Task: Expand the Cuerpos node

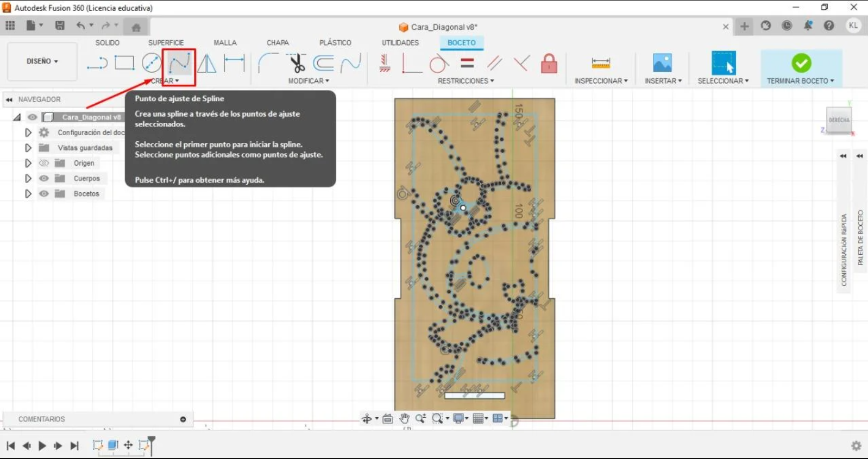Action: pyautogui.click(x=28, y=178)
